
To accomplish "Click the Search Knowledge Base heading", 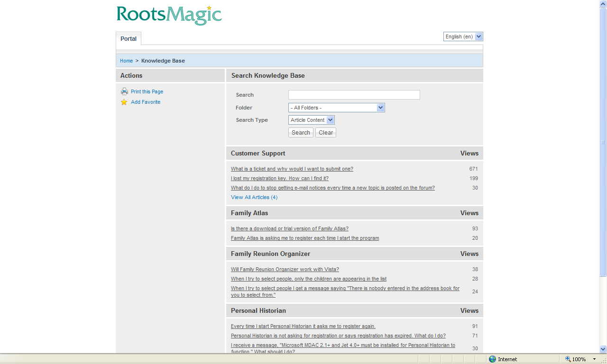I will pos(268,75).
